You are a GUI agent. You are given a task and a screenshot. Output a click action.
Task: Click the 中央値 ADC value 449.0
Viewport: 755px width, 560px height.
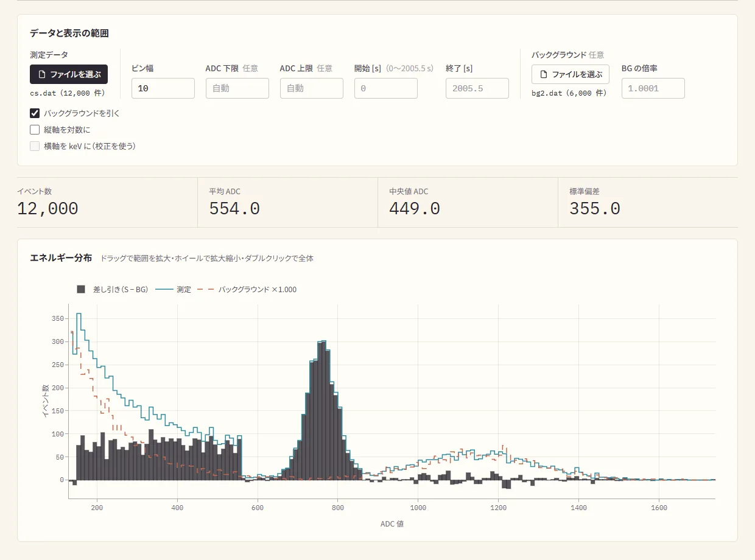415,209
